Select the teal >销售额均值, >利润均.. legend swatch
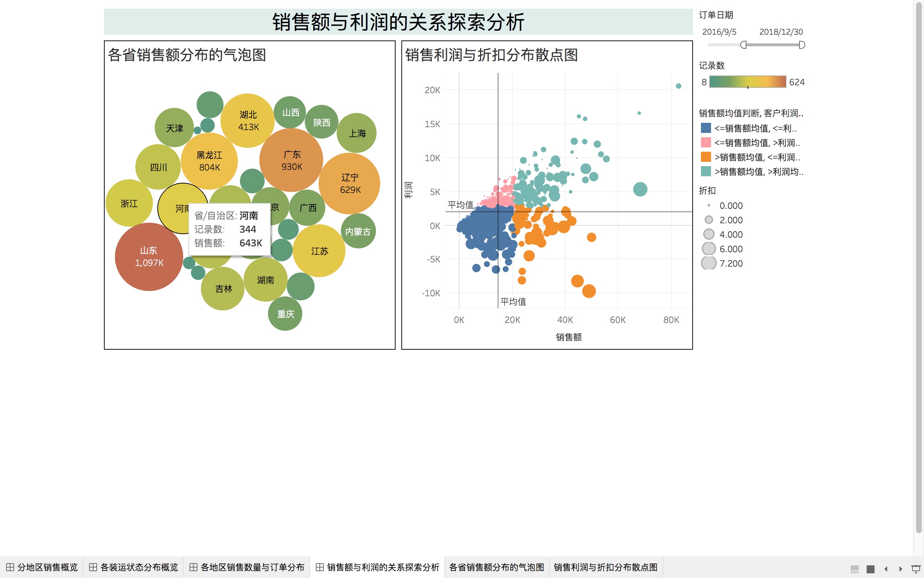The image size is (924, 578). coord(706,172)
